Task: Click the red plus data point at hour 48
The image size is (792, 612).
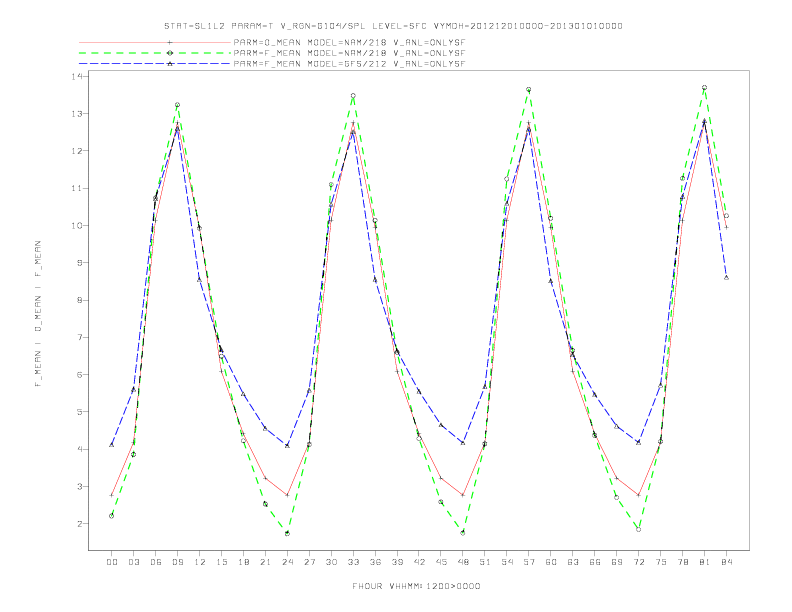Action: coord(463,495)
